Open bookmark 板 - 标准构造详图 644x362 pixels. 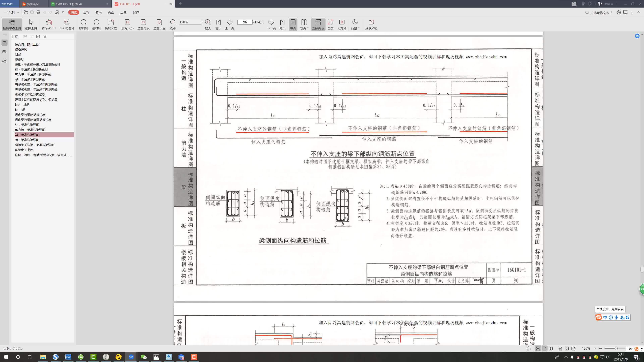tap(27, 140)
